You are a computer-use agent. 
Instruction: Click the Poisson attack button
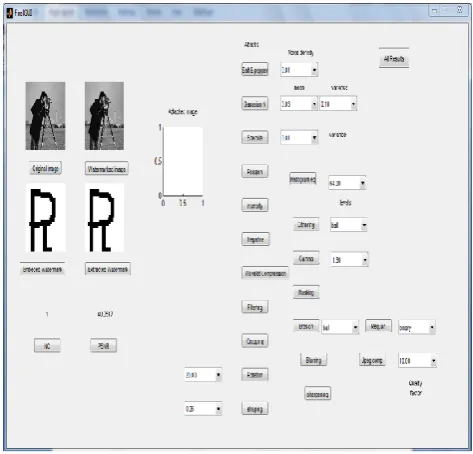point(255,172)
